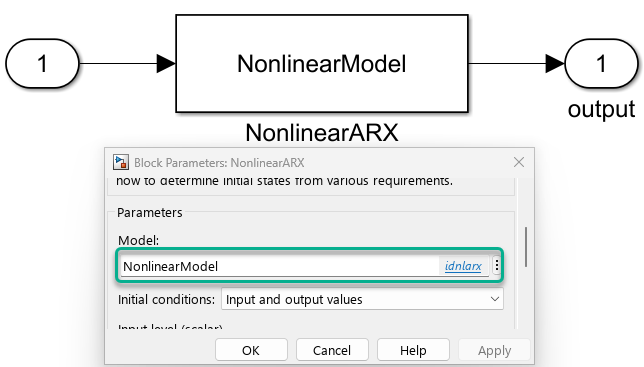
Task: Click the output port name label
Action: point(601,109)
